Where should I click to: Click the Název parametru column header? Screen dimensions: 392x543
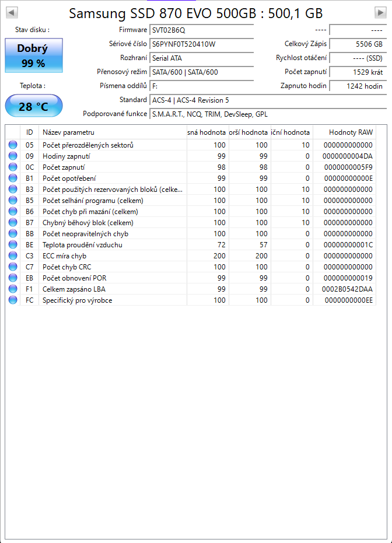point(113,132)
